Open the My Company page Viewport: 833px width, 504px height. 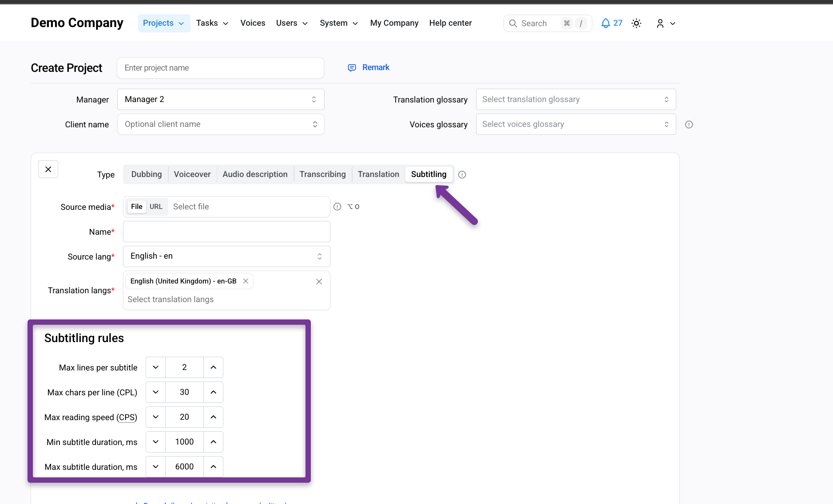394,23
